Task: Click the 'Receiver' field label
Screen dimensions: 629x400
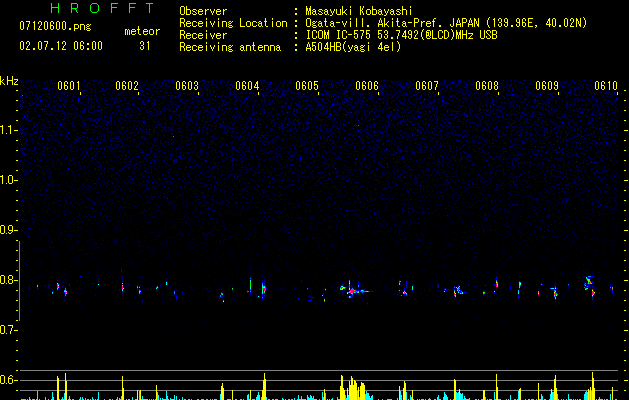Action: [x=203, y=35]
